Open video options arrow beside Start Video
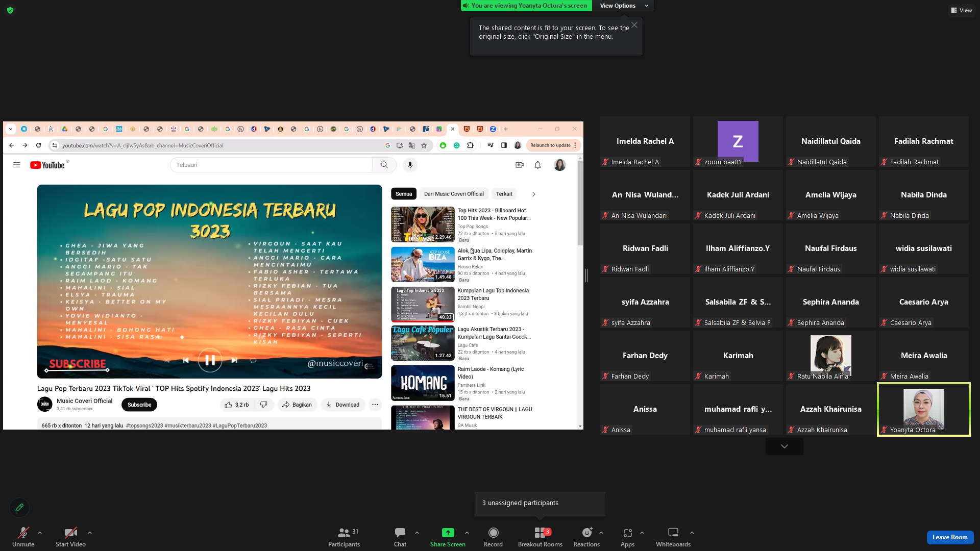The height and width of the screenshot is (551, 980). [x=90, y=533]
